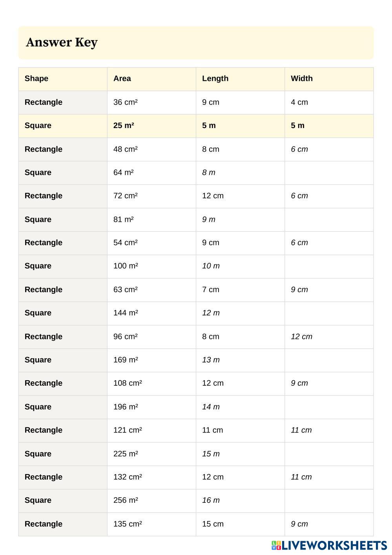
Task: Select the 121 cm² area cell
Action: pyautogui.click(x=128, y=430)
